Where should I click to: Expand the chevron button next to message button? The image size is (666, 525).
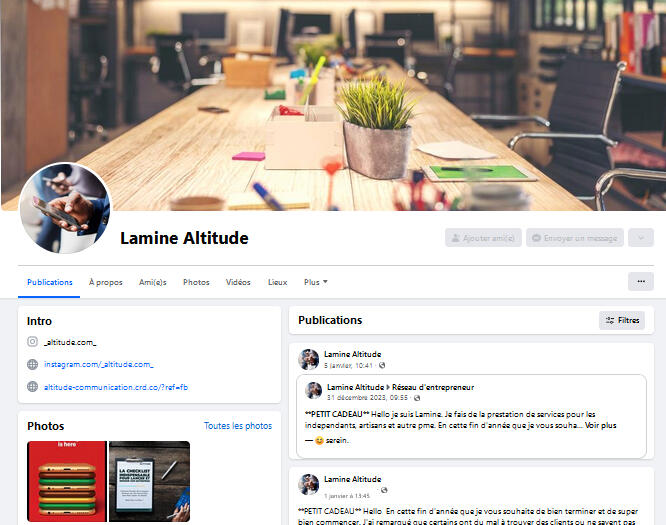point(641,238)
